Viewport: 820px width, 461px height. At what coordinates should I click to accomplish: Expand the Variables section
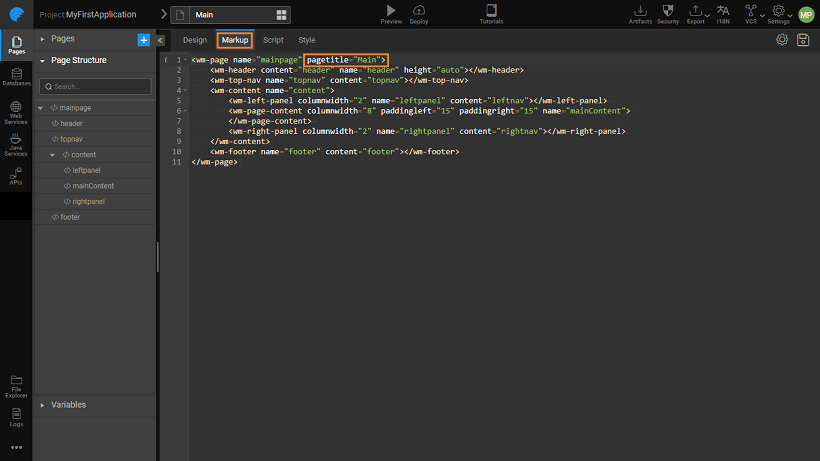(x=42, y=405)
